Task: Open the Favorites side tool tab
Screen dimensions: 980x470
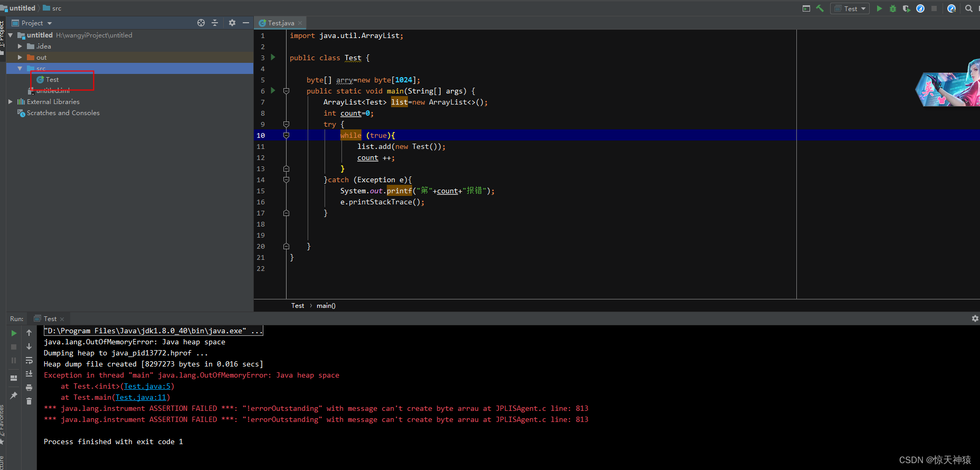Action: point(2,424)
